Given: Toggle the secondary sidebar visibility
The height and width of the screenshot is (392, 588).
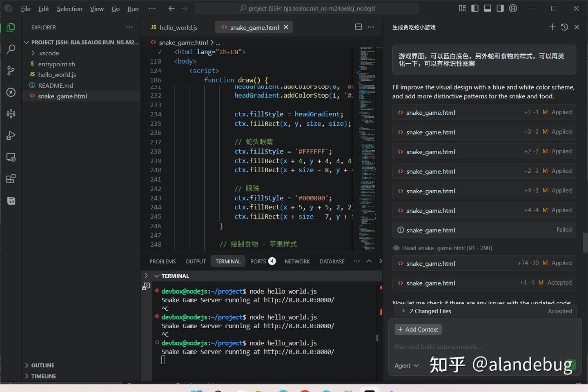Looking at the screenshot, I should [x=500, y=8].
